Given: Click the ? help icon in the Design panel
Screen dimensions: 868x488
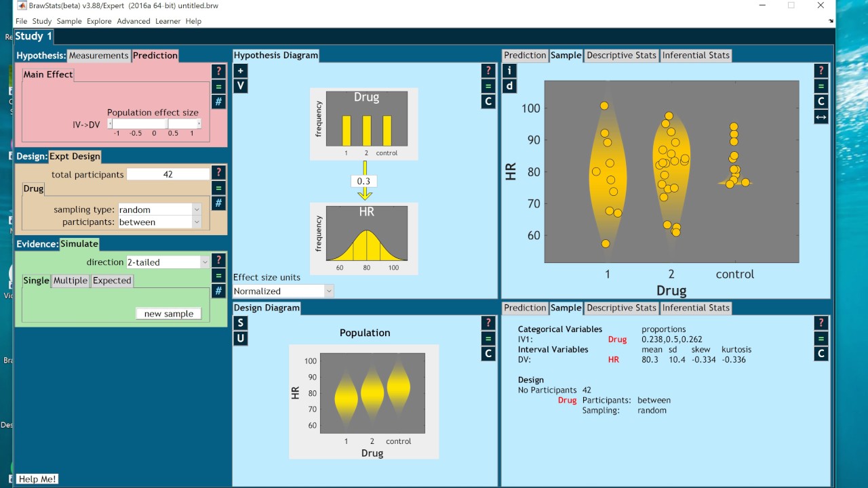Looking at the screenshot, I should pyautogui.click(x=218, y=172).
